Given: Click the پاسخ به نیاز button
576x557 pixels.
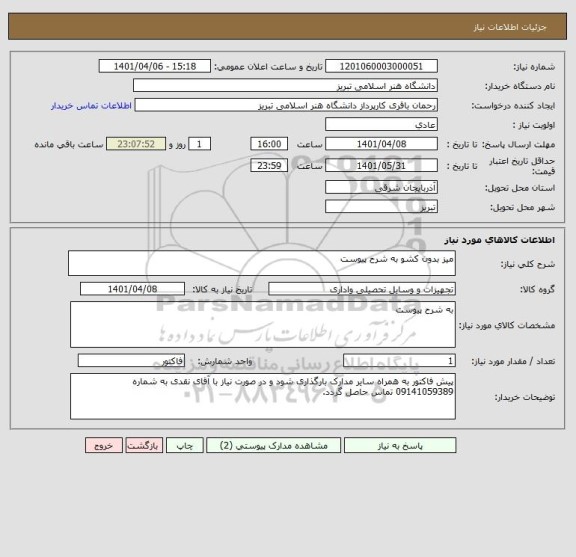Looking at the screenshot, I should [x=400, y=445].
